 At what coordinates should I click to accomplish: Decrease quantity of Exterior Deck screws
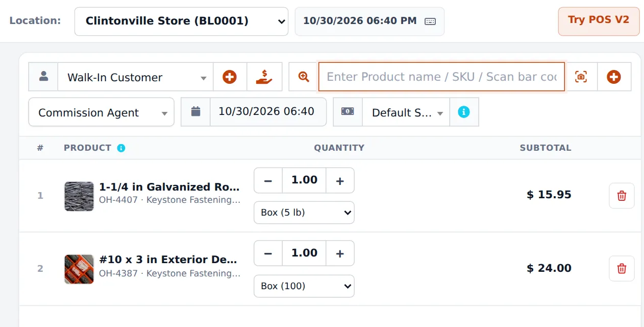click(x=268, y=253)
